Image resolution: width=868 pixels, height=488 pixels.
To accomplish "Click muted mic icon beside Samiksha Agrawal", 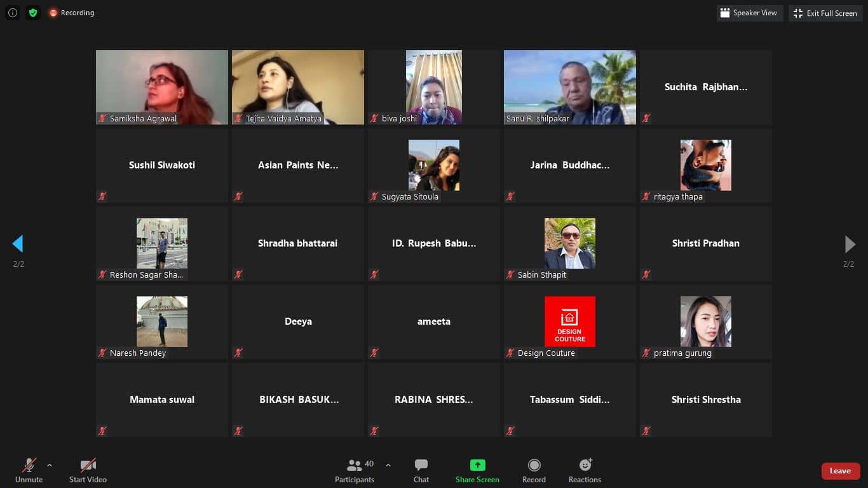I will (102, 118).
